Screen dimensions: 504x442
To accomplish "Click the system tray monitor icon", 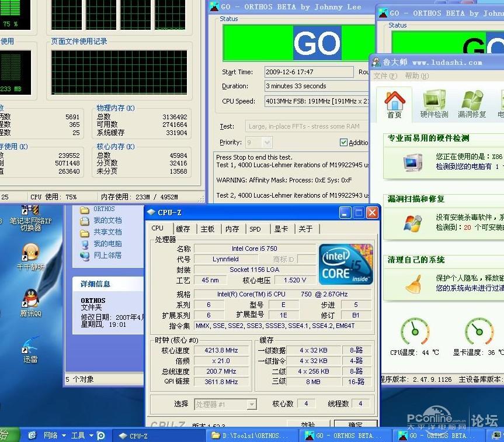I will [496, 436].
